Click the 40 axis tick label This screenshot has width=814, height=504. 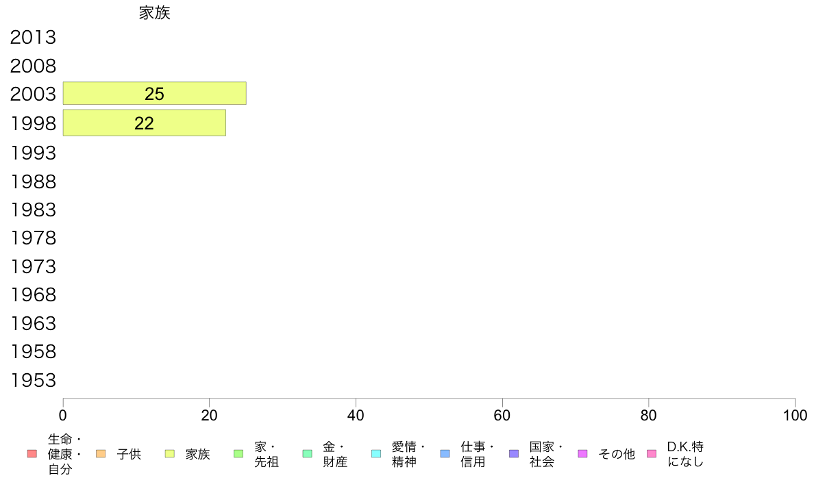[356, 416]
